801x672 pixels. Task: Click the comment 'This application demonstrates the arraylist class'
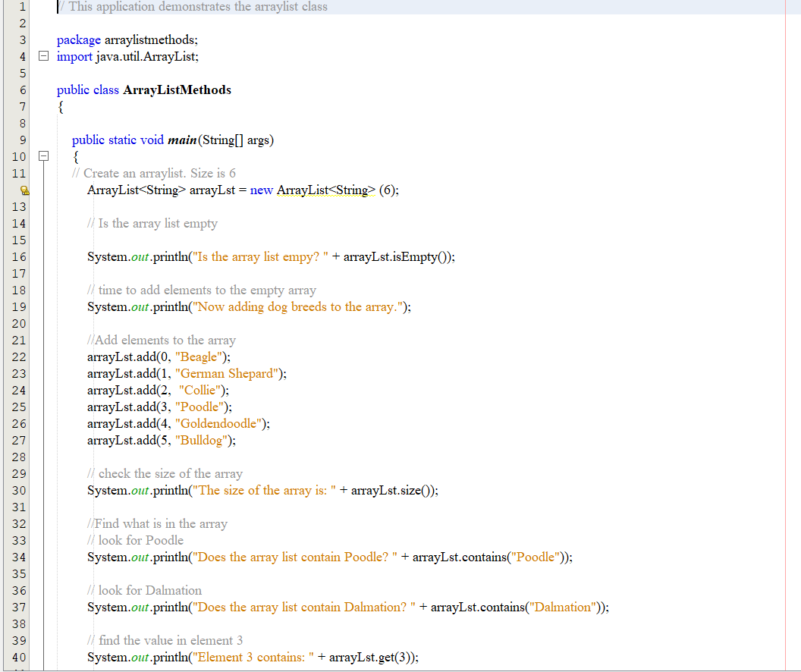tap(198, 7)
